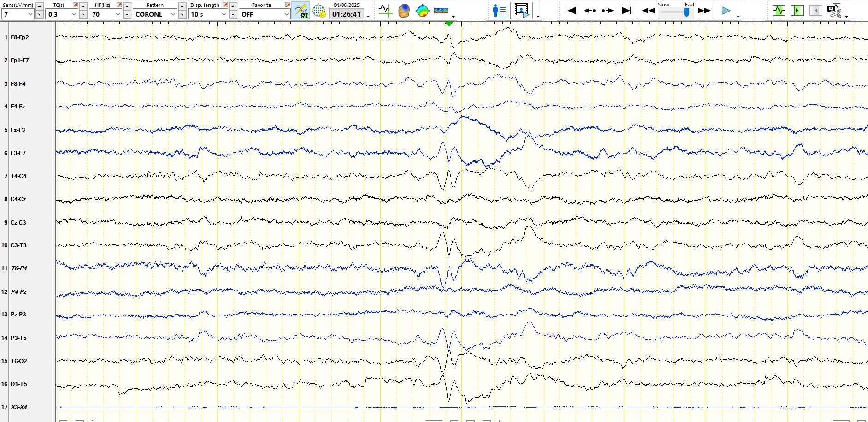Select channel 5 Fz-F3 label
The image size is (868, 422).
pyautogui.click(x=18, y=130)
